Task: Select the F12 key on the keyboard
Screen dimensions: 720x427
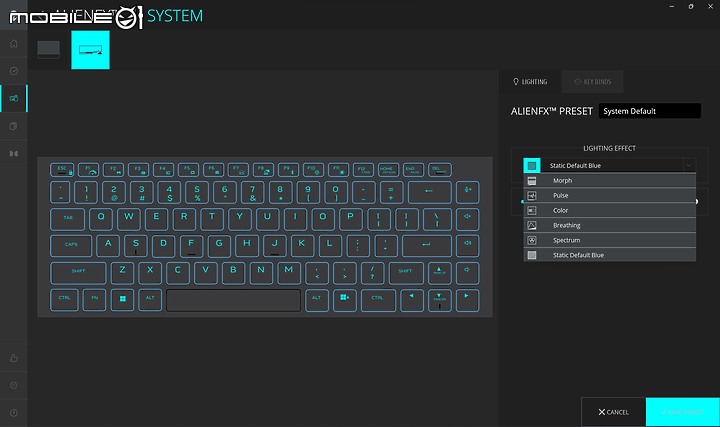Action: point(363,170)
